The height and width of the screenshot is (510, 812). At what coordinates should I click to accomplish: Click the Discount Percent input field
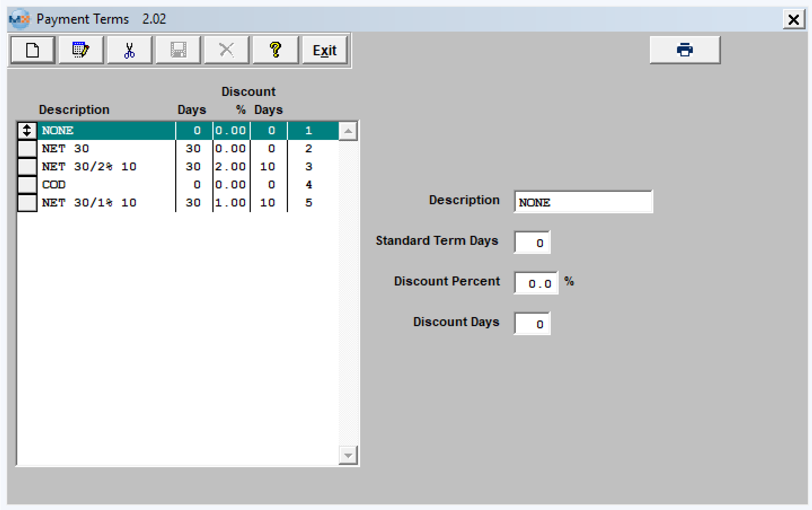tap(536, 283)
